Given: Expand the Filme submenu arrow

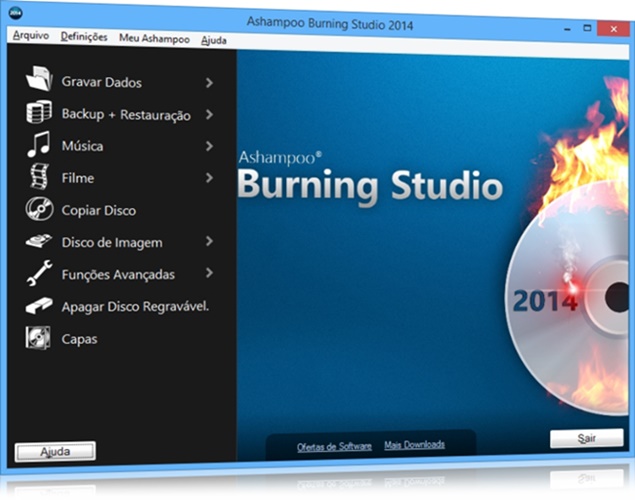Looking at the screenshot, I should click(x=209, y=178).
